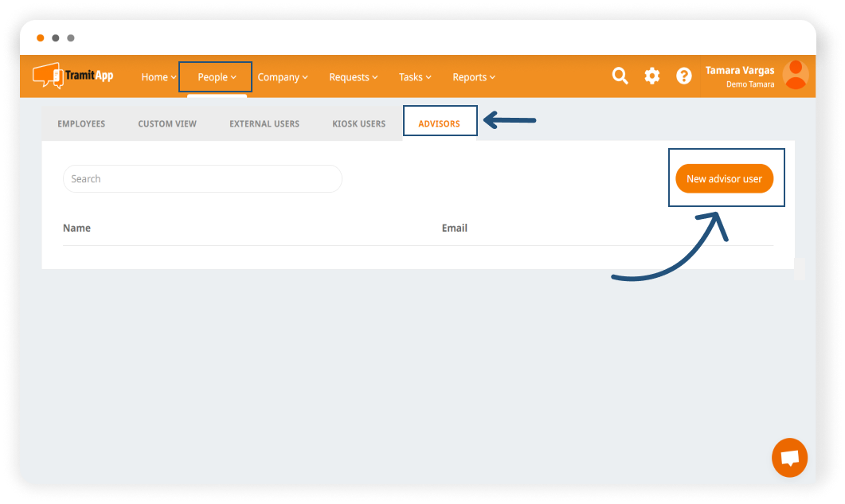Go to the External Users tab

[264, 124]
